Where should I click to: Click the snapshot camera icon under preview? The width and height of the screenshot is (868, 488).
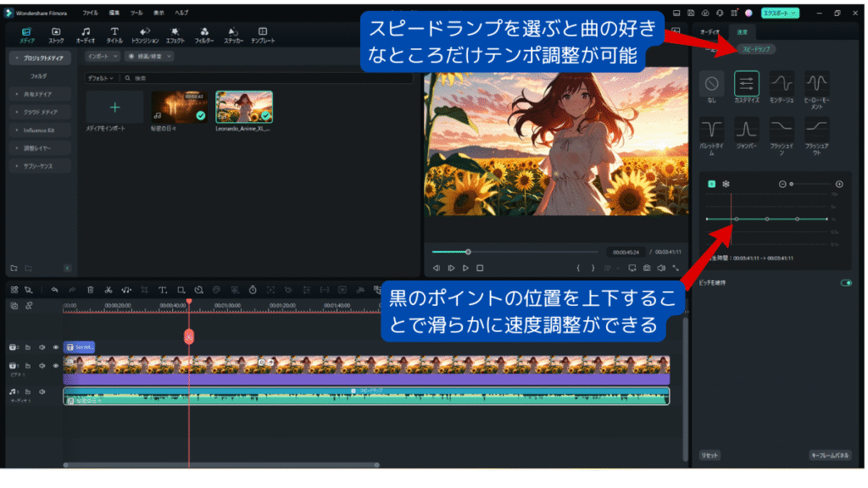[647, 269]
